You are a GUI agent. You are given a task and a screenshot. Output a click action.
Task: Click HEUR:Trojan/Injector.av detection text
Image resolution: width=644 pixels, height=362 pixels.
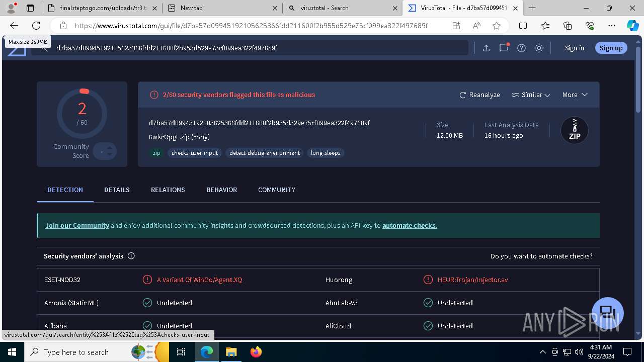(472, 280)
